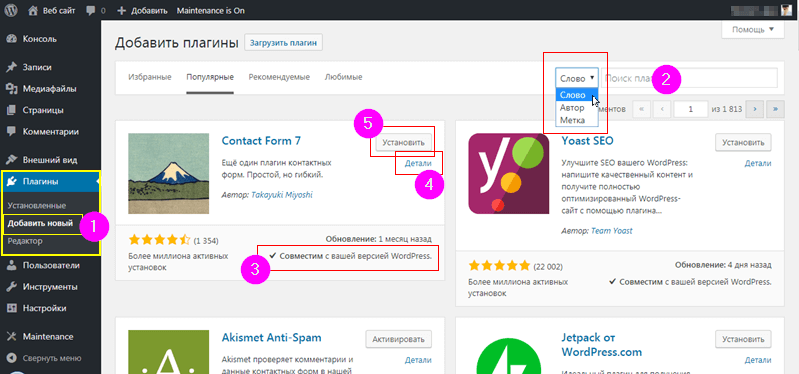Viewport: 799px width, 374px height.
Task: Click the Maintenance tools icon in sidebar
Action: pos(12,336)
